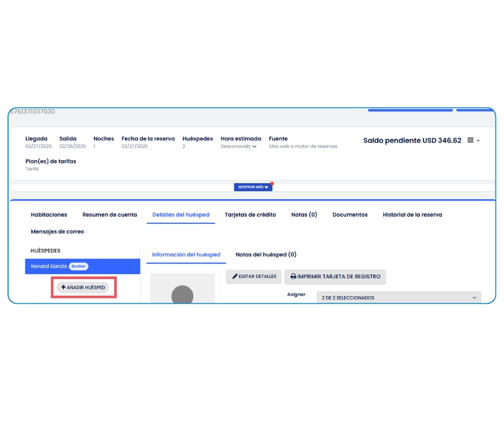
Task: Switch to the Documentos tab
Action: (x=350, y=215)
